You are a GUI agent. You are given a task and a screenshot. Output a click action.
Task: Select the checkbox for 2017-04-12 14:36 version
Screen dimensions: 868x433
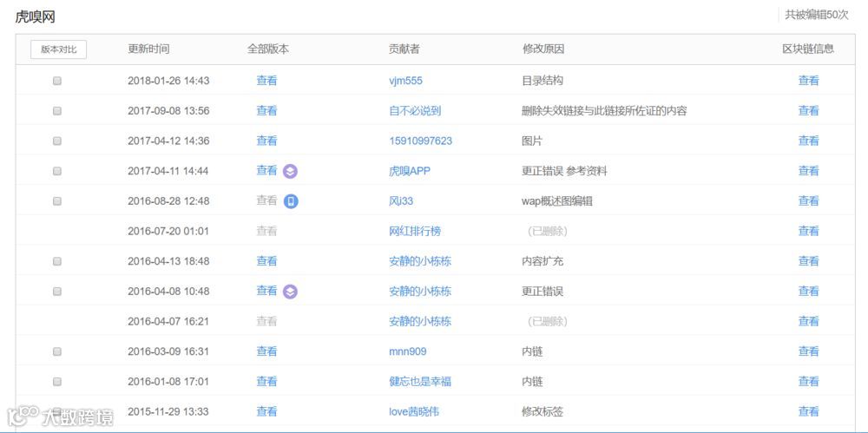pyautogui.click(x=57, y=141)
